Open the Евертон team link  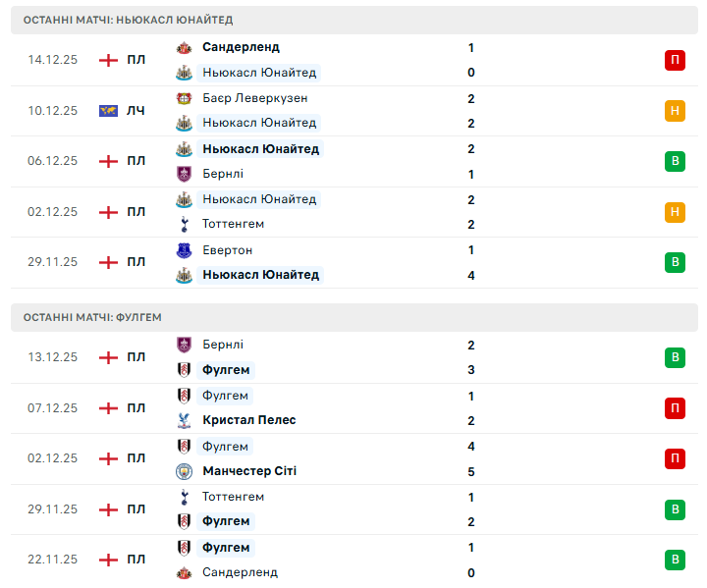click(x=227, y=250)
